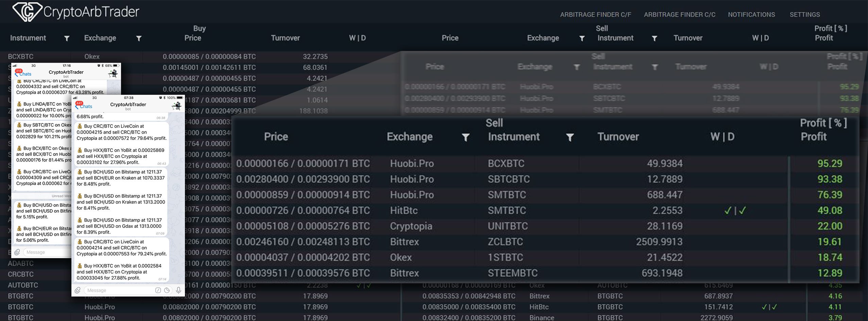Click Okex exchange in BCXBTC buy row

[92, 56]
